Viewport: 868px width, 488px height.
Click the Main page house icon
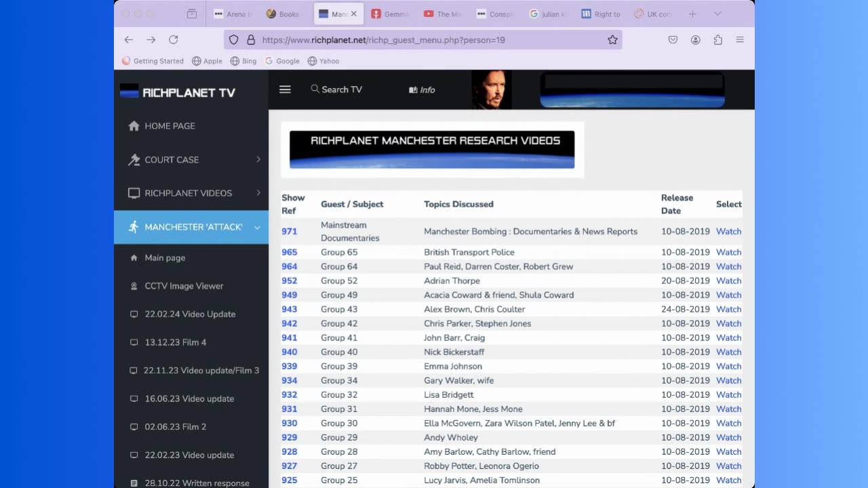pos(134,258)
